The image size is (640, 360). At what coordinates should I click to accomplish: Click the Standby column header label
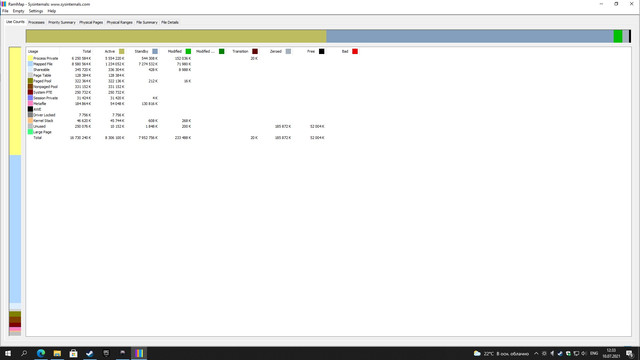tap(141, 51)
